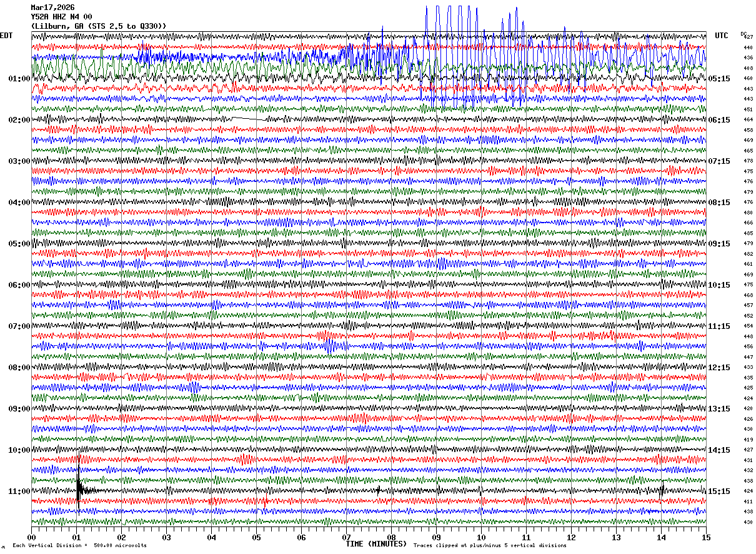Image resolution: width=756 pixels, height=554 pixels.
Task: Click the bottom minute-axis tick label '05'
Action: (x=256, y=537)
